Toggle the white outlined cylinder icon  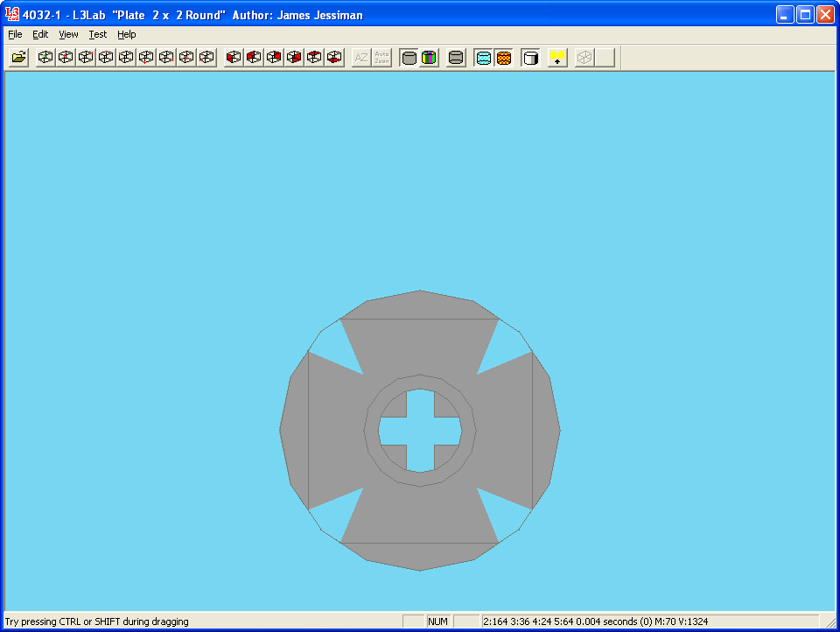coord(530,58)
